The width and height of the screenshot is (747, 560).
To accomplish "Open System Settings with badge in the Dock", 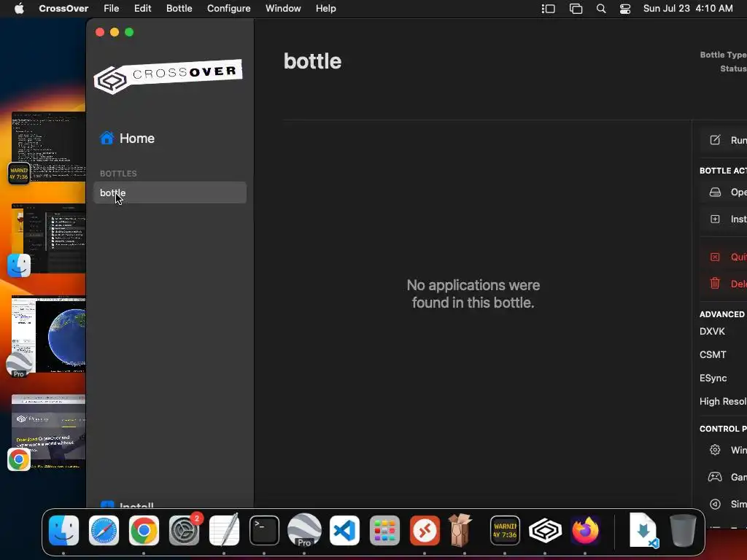I will pyautogui.click(x=185, y=531).
